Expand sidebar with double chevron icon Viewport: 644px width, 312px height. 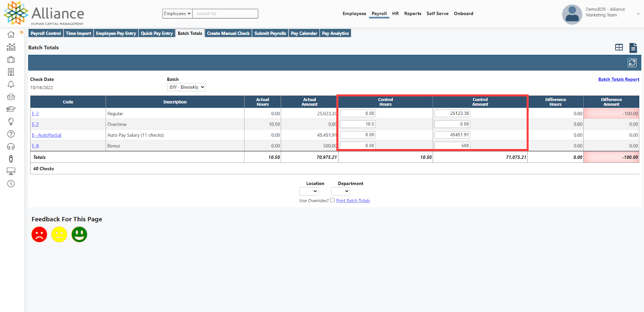point(21,32)
